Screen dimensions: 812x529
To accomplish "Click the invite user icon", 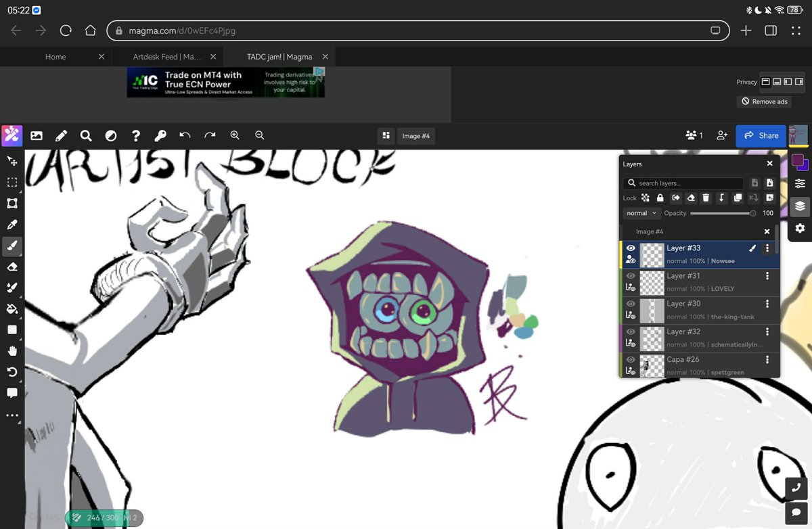I will pyautogui.click(x=722, y=135).
